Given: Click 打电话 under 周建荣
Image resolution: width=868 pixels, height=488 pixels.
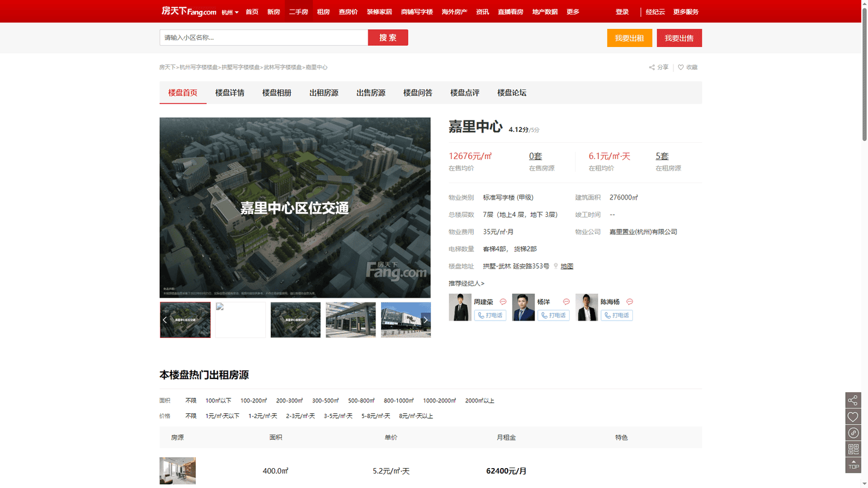Looking at the screenshot, I should 490,315.
